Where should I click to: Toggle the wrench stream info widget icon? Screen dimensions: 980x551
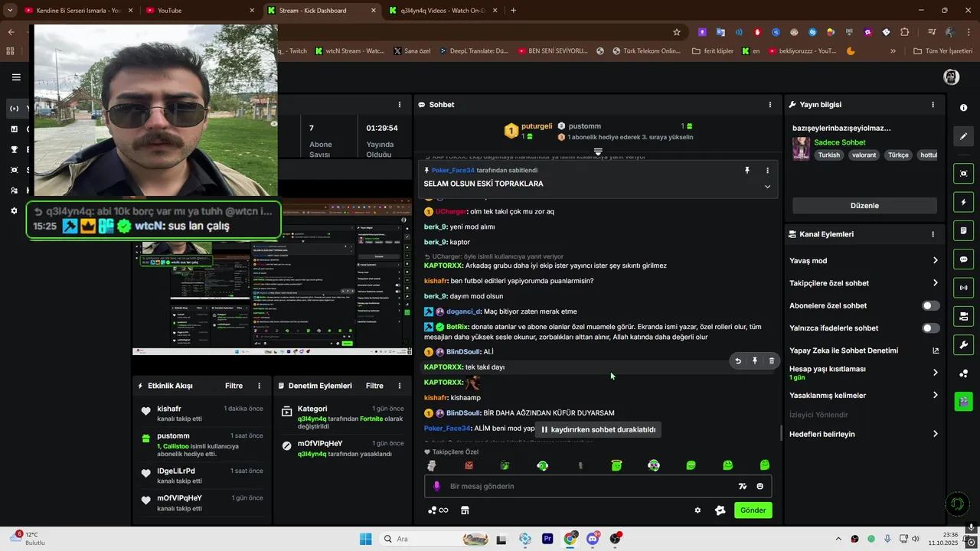click(964, 344)
